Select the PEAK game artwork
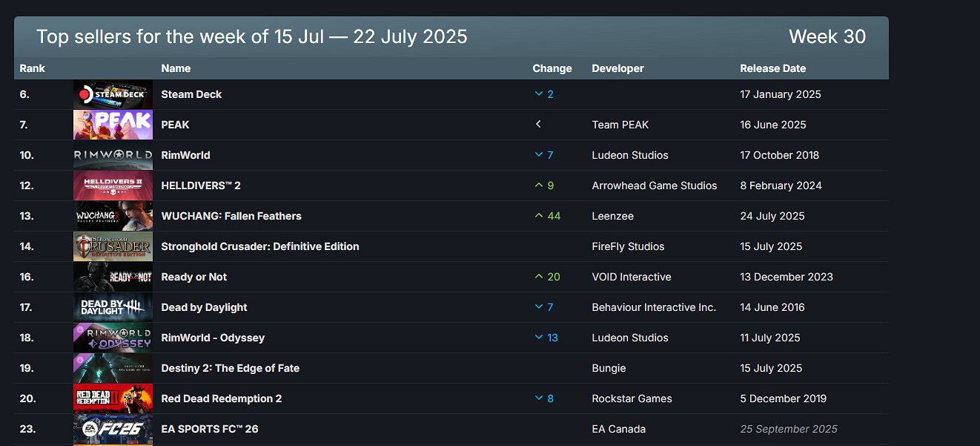 click(112, 125)
